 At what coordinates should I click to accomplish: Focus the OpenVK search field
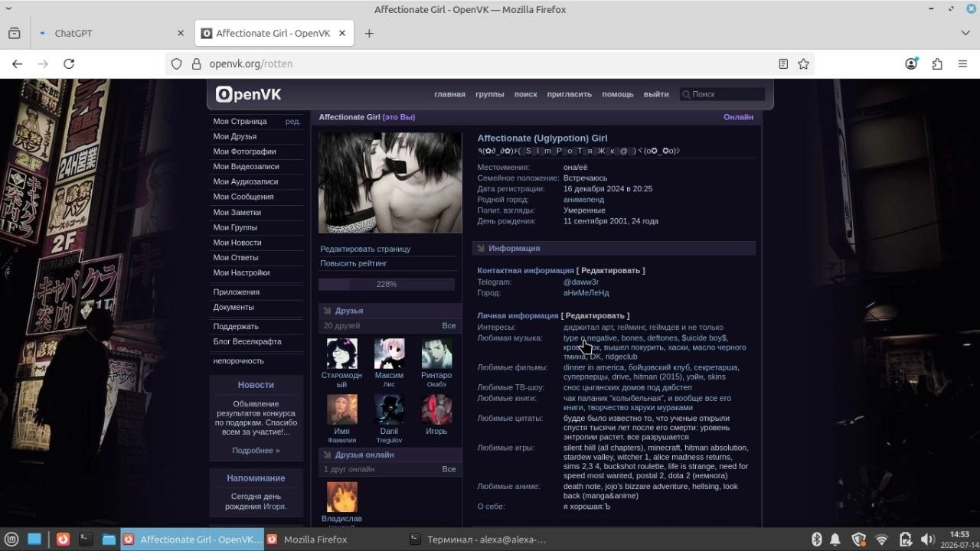click(x=722, y=94)
